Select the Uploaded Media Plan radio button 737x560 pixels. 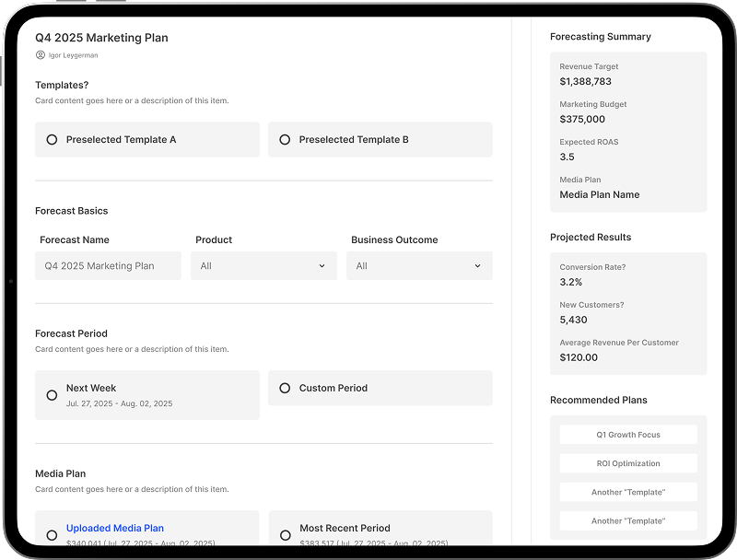(52, 535)
